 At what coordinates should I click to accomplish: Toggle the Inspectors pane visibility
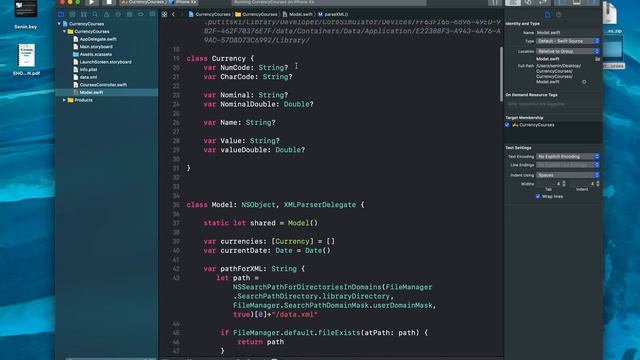click(591, 2)
